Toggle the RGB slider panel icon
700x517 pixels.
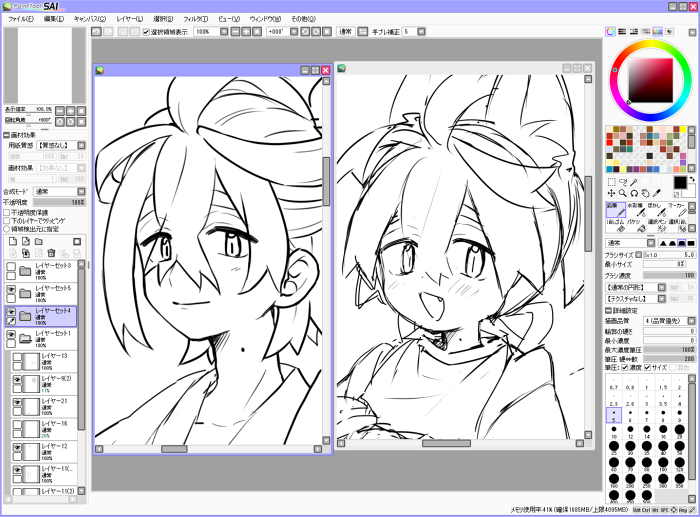(x=622, y=31)
